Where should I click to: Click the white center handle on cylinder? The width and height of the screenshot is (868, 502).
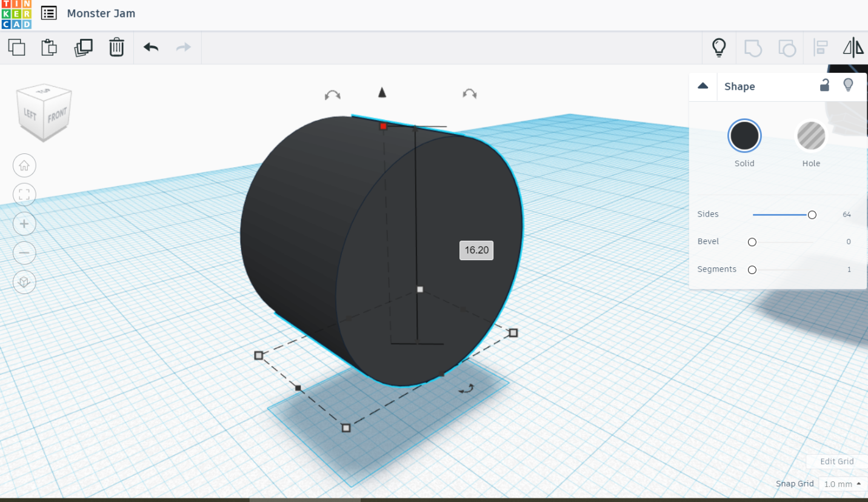420,290
